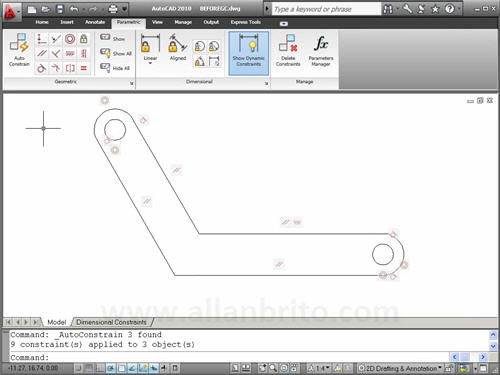Image resolution: width=500 pixels, height=375 pixels.
Task: Click Hide All constraints button
Action: click(115, 68)
